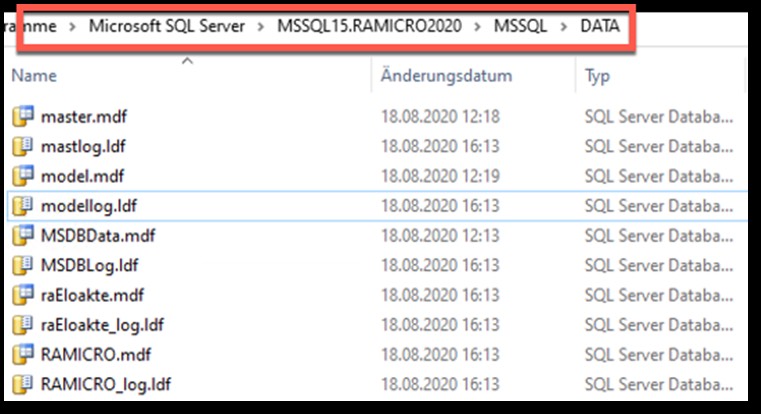The height and width of the screenshot is (414, 761).
Task: Click the RAMICRO.mdf file icon
Action: (x=23, y=354)
